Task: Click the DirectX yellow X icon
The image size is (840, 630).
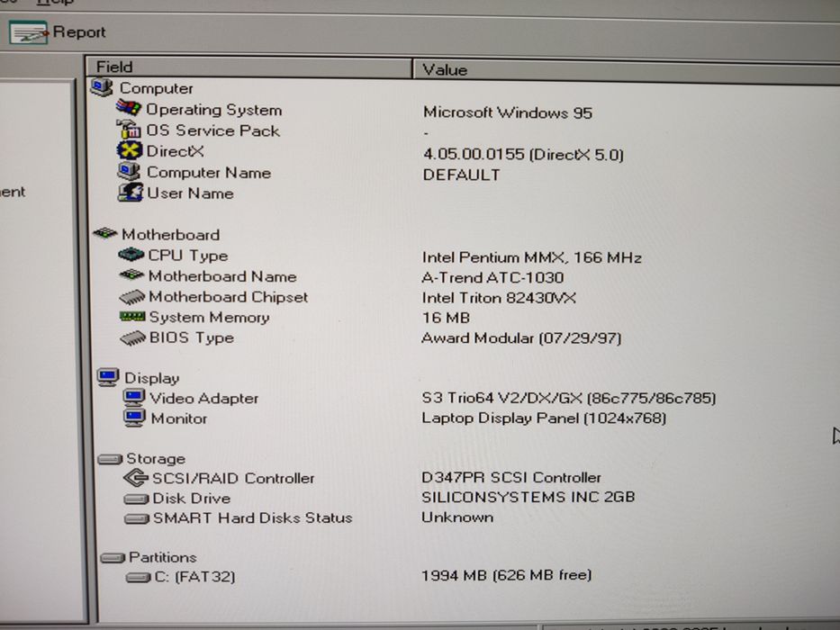Action: (130, 150)
